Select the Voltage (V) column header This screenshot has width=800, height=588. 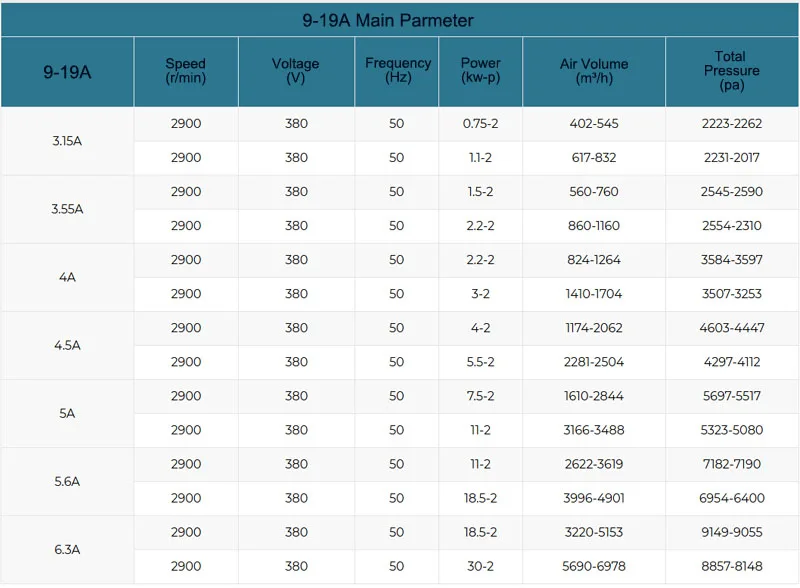(296, 71)
